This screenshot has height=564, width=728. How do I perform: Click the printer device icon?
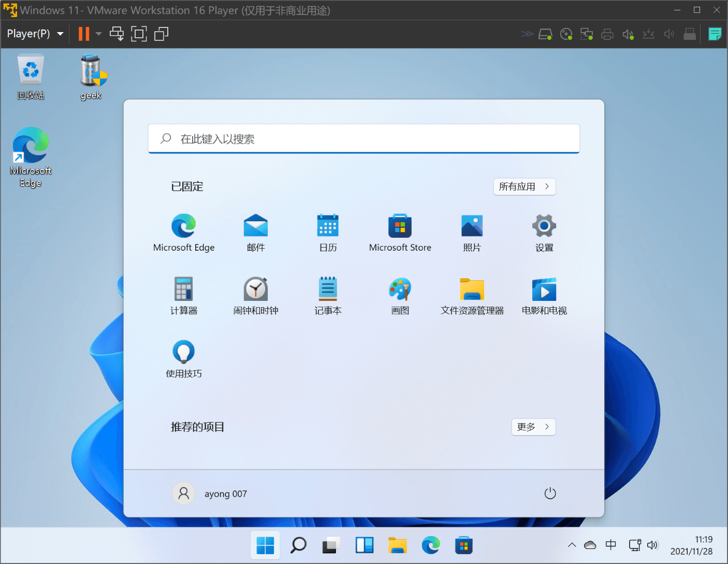click(607, 34)
